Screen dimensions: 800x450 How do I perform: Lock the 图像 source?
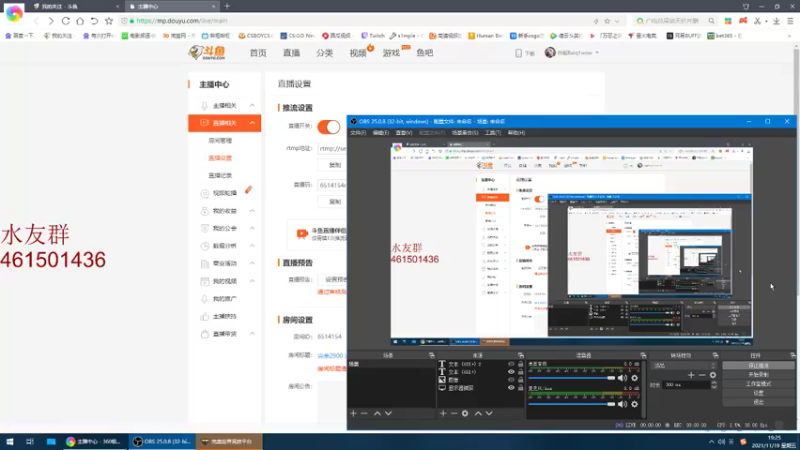[520, 380]
